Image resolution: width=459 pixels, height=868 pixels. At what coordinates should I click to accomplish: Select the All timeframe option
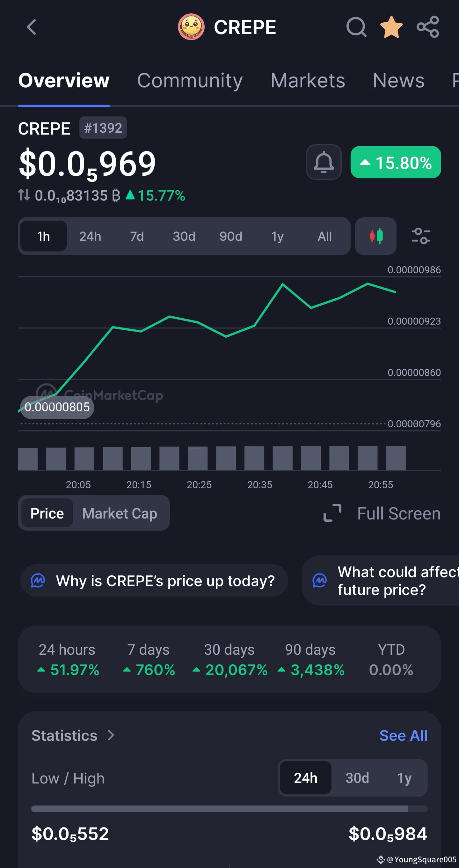click(324, 236)
